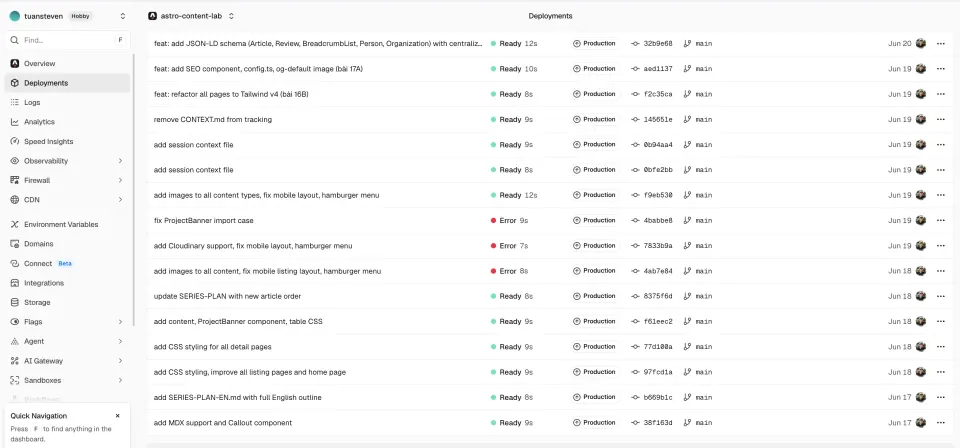
Task: Close the Quick Navigation tip
Action: click(118, 416)
